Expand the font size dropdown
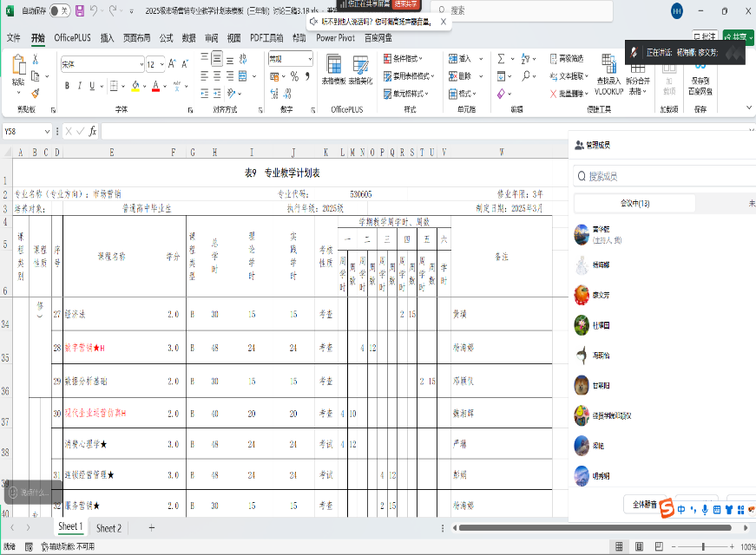The width and height of the screenshot is (756, 555). click(162, 64)
